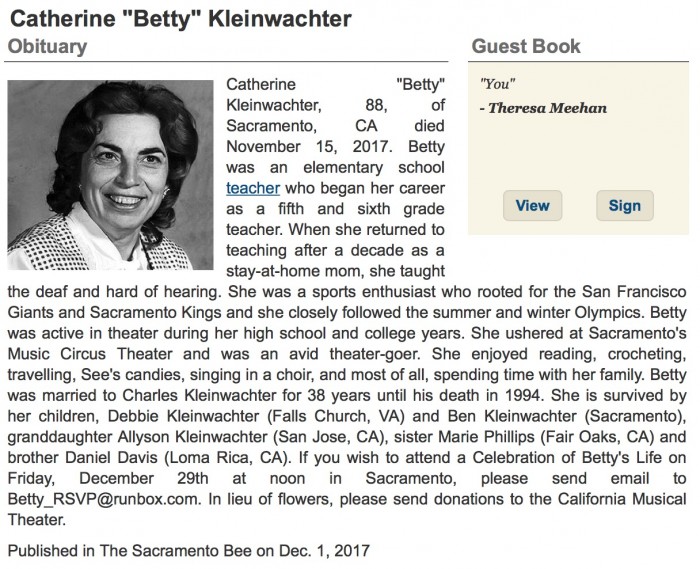Screen dimensions: 700x569
Task: Click the Published in The Sacramento Bee line
Action: coord(189,549)
